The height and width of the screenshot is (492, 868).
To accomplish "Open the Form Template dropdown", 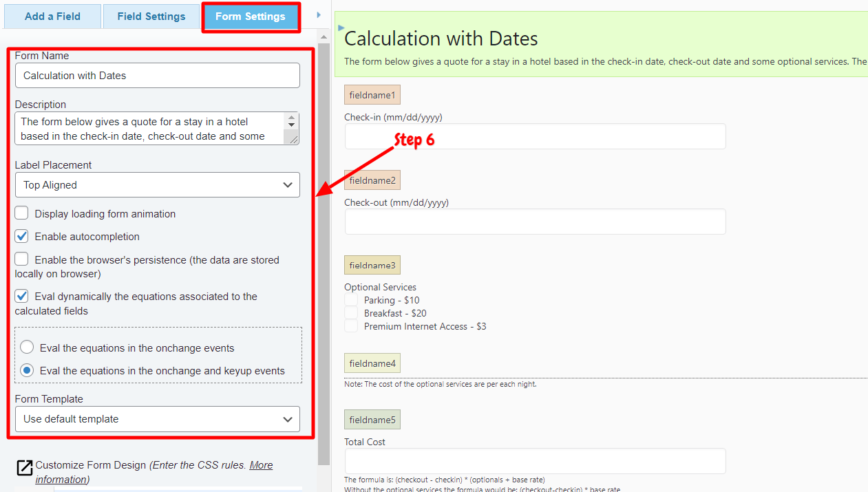I will (158, 419).
